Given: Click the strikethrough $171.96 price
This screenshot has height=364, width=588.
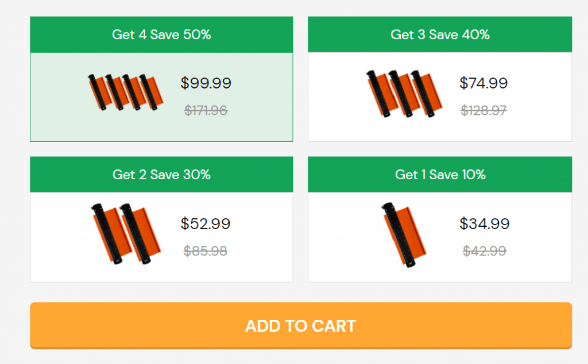Looking at the screenshot, I should pos(206,111).
